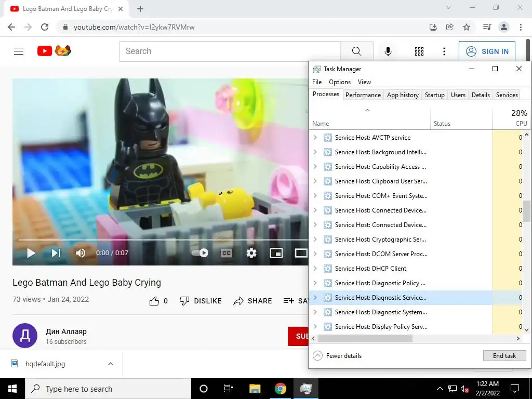Close the Lego Batman browser tab
Screen dimensions: 532x399
coord(121,9)
